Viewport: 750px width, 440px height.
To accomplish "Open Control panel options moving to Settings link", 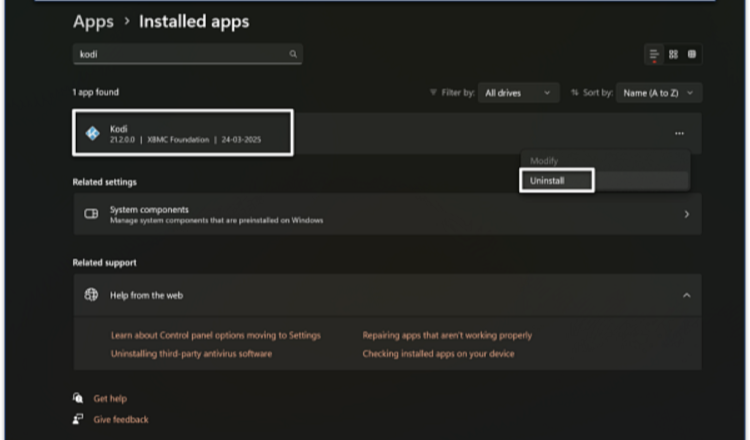I will tap(216, 335).
